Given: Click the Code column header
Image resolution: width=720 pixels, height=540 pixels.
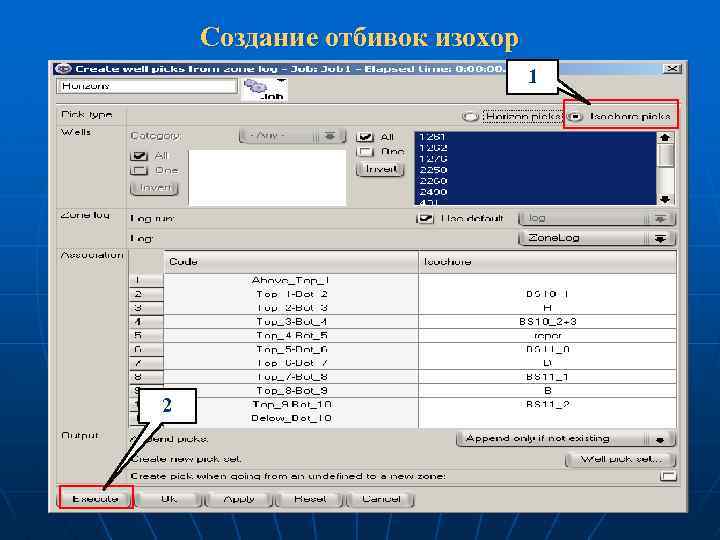Looking at the screenshot, I should [x=291, y=262].
